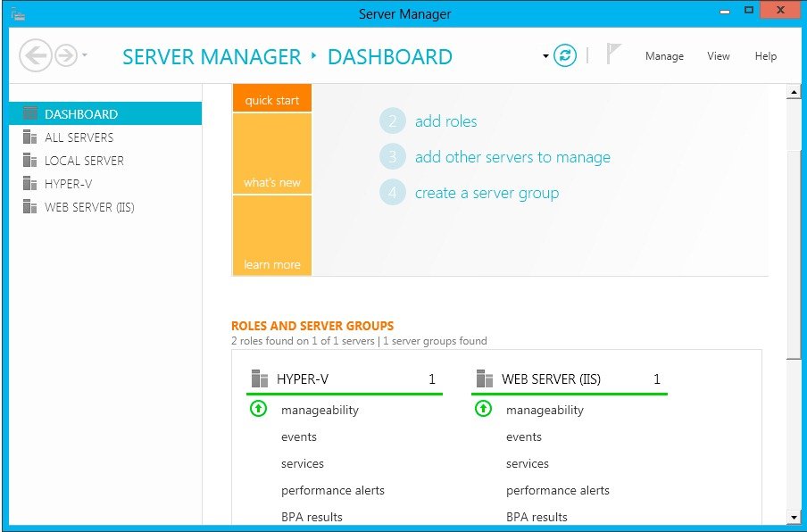The width and height of the screenshot is (807, 532).
Task: Click the add roles link
Action: click(x=445, y=121)
